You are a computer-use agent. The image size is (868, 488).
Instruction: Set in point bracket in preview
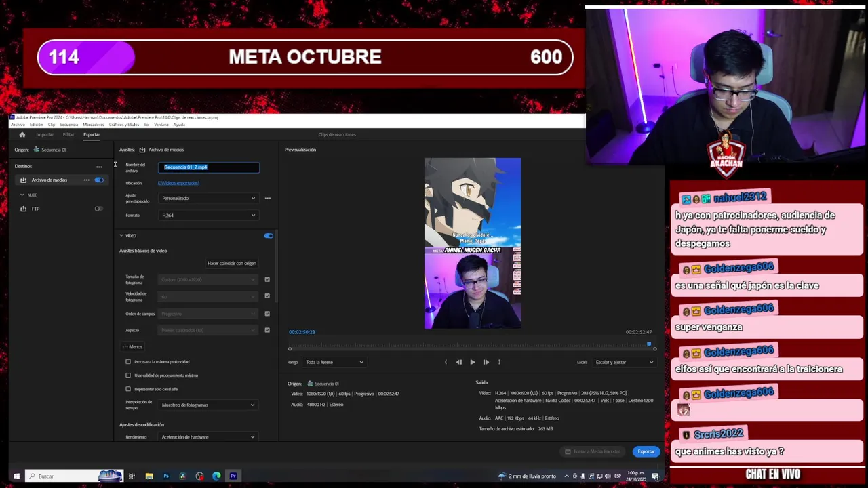click(x=446, y=362)
